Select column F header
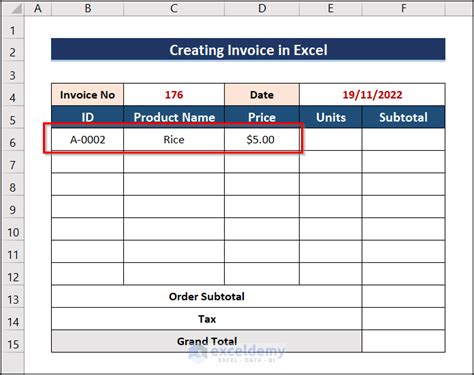Image resolution: width=474 pixels, height=375 pixels. [x=403, y=8]
